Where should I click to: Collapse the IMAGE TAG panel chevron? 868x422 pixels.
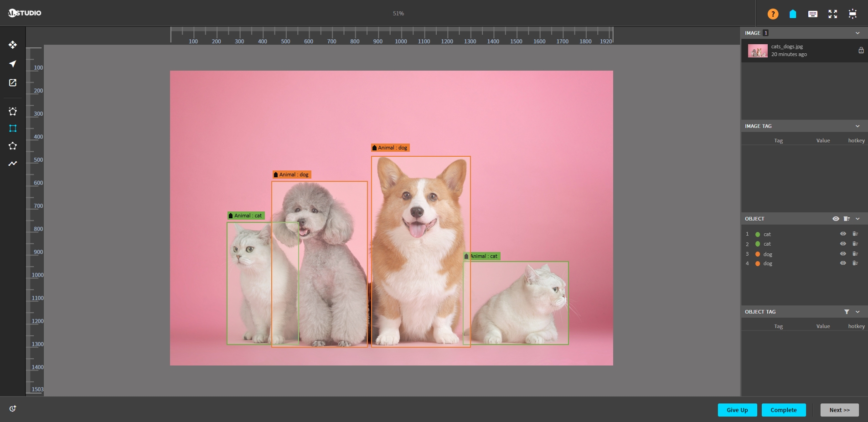(858, 126)
